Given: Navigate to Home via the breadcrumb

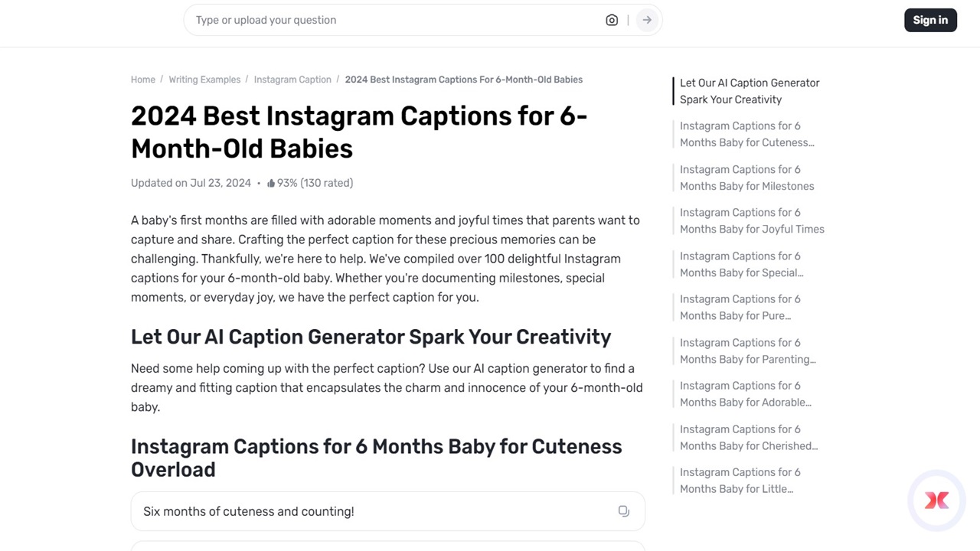Looking at the screenshot, I should 142,80.
